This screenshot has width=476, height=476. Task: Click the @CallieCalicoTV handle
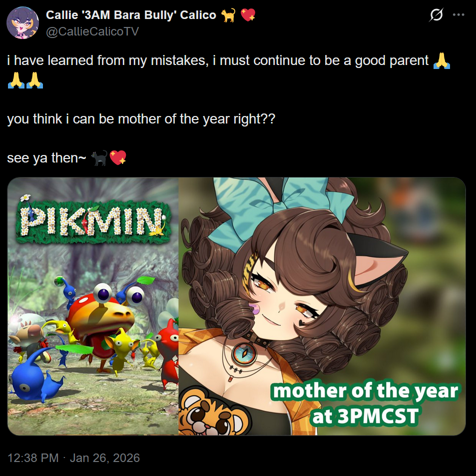92,31
